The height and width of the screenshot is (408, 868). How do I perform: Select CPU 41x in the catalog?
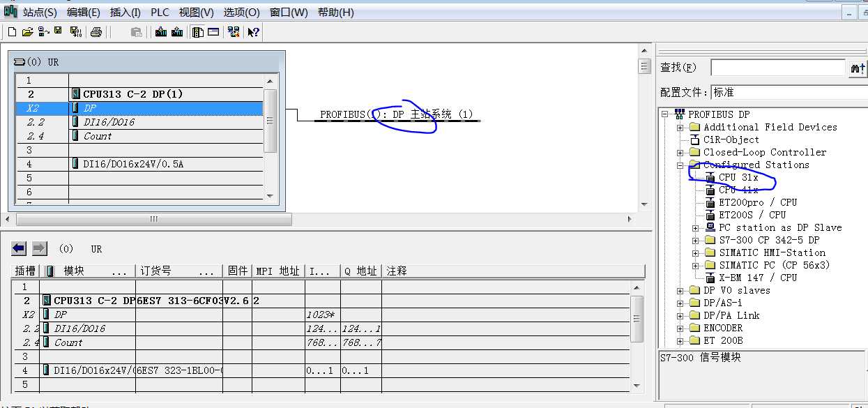tap(738, 190)
